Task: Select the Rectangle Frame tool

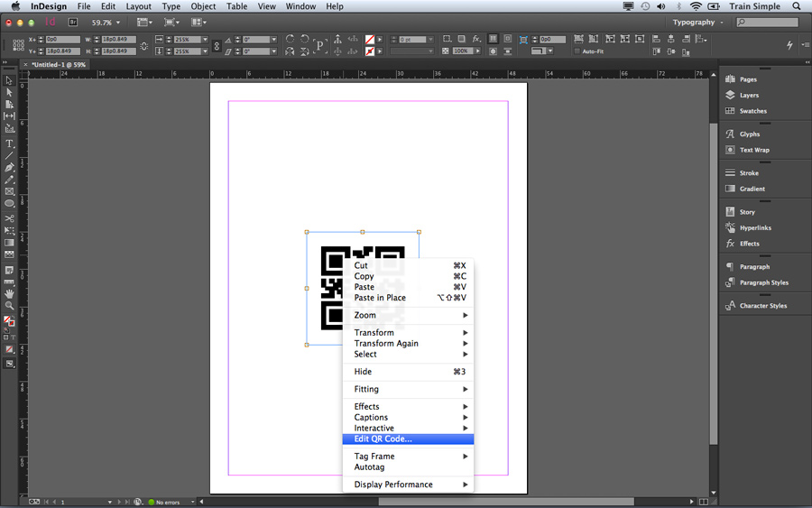Action: click(9, 191)
